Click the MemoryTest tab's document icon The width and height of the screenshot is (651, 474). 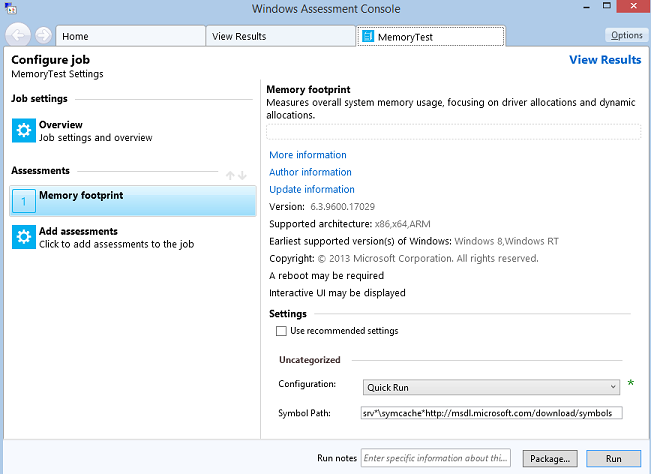coord(368,37)
